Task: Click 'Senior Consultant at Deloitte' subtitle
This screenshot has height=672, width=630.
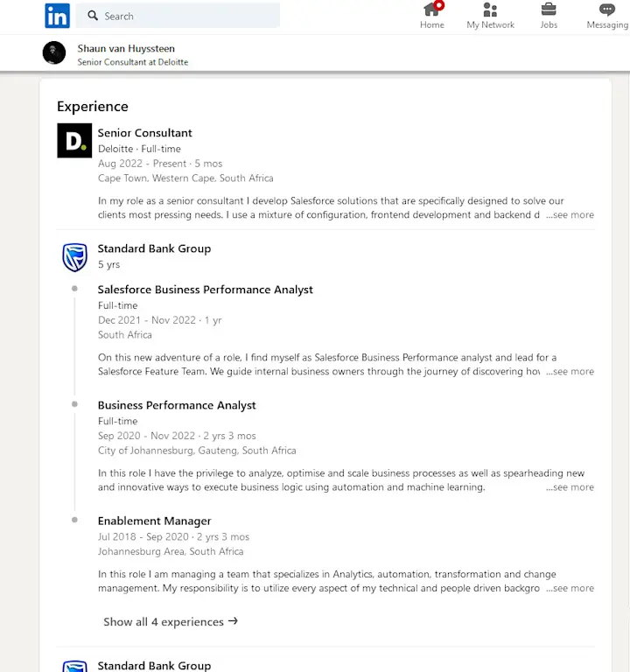Action: tap(132, 62)
